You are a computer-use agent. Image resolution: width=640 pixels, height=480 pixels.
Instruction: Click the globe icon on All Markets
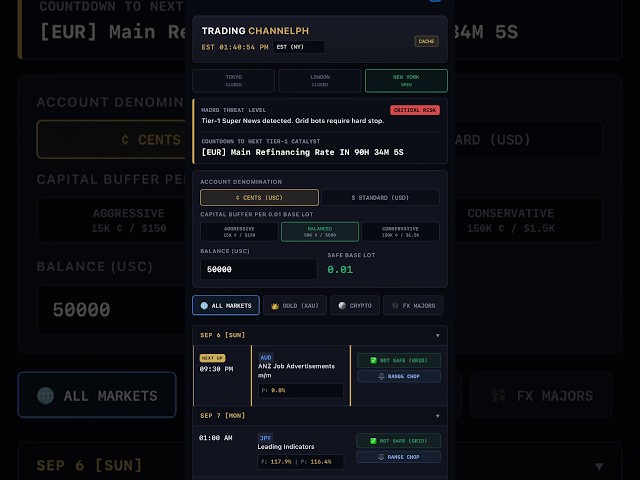click(x=204, y=305)
